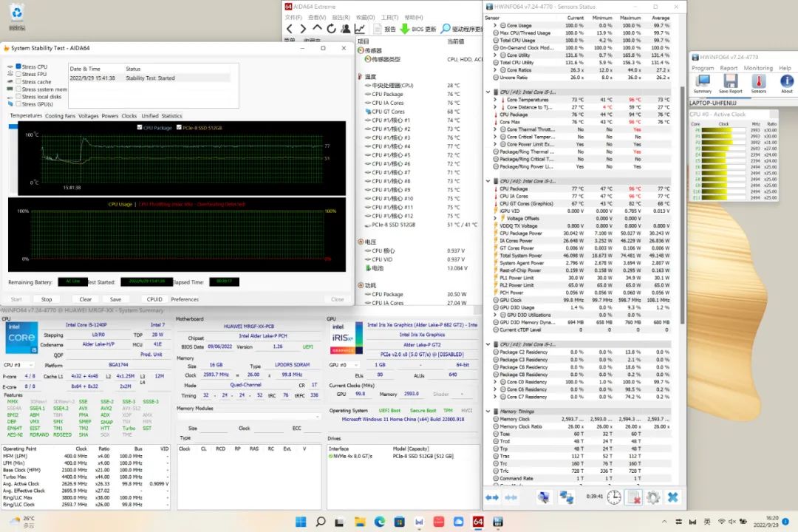798x532 pixels.
Task: Click the AIDA64 forward navigation arrow
Action: click(x=303, y=29)
